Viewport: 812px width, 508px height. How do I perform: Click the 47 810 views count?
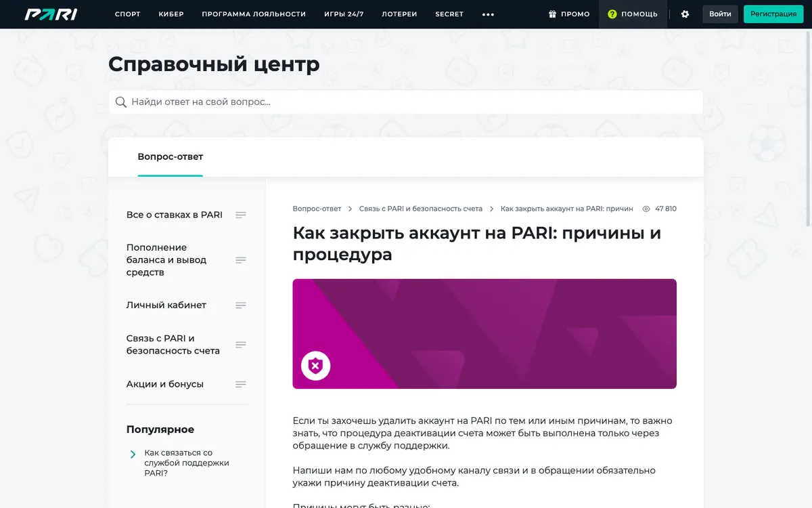pyautogui.click(x=666, y=209)
